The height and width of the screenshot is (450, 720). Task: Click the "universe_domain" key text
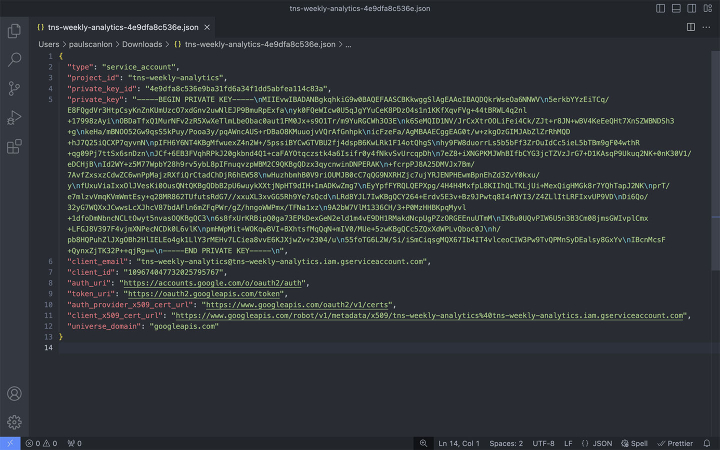pyautogui.click(x=104, y=326)
